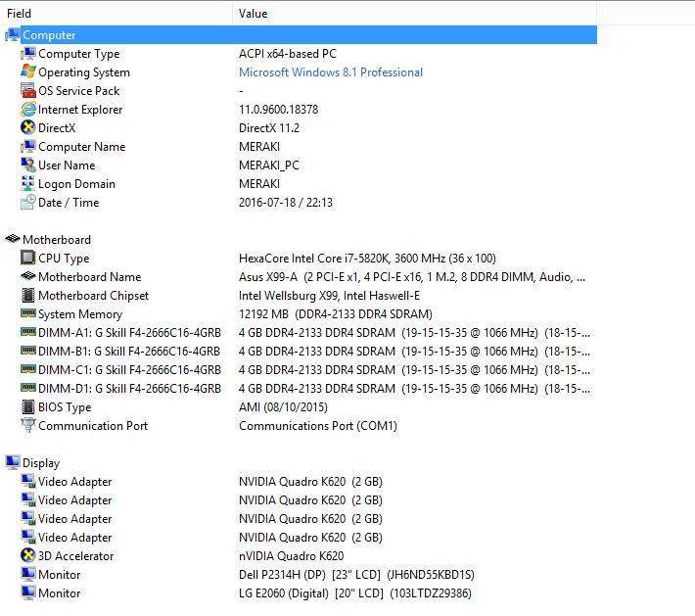Image resolution: width=695 pixels, height=616 pixels.
Task: Click the System Memory module icon
Action: tap(28, 313)
